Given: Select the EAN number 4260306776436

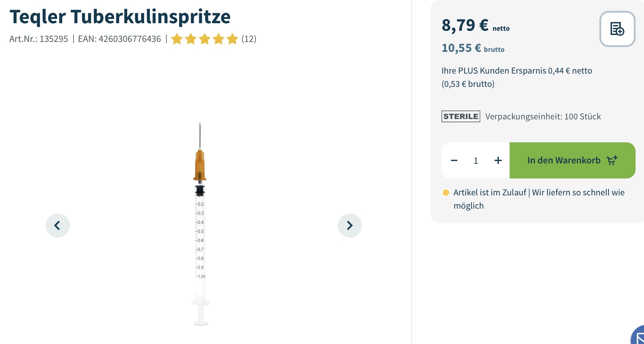Looking at the screenshot, I should [130, 39].
